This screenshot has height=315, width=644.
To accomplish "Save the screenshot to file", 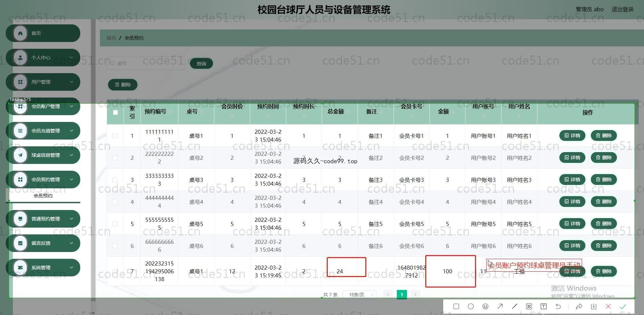I will (594, 307).
